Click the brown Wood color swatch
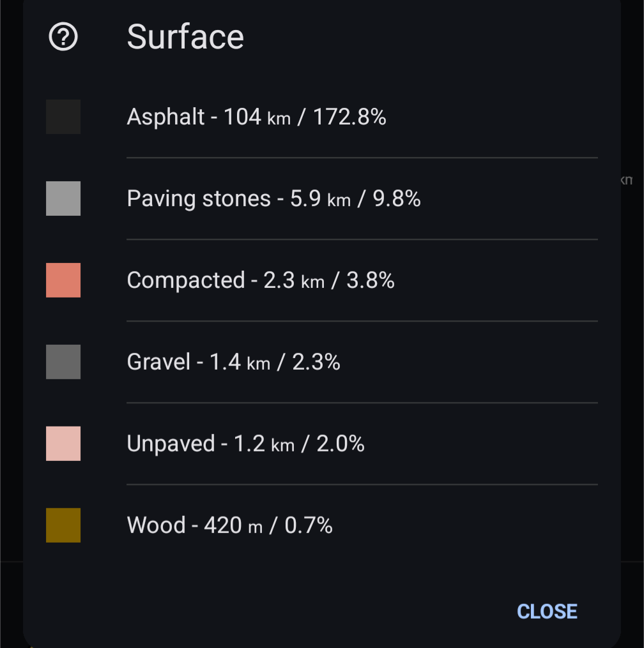The height and width of the screenshot is (648, 644). click(x=63, y=525)
